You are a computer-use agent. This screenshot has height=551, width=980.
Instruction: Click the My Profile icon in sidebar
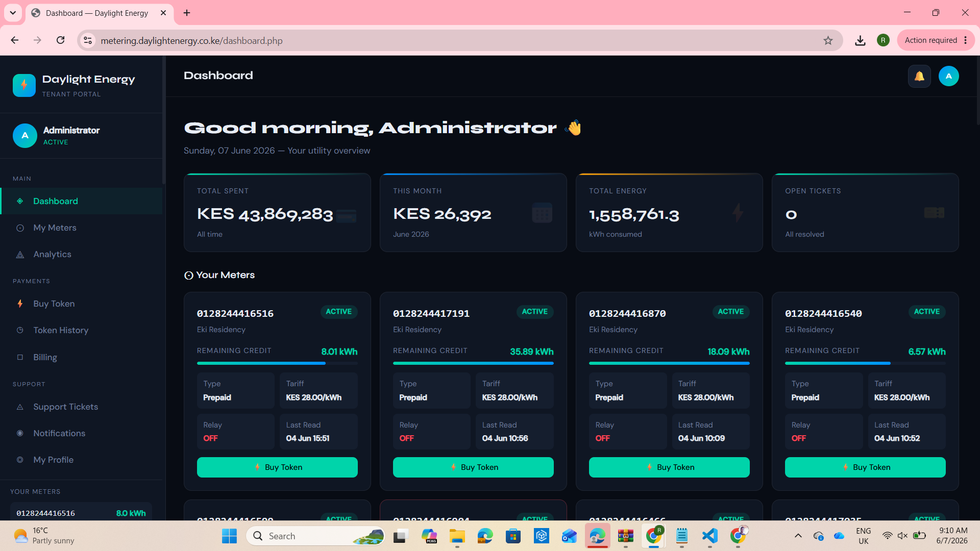(20, 460)
